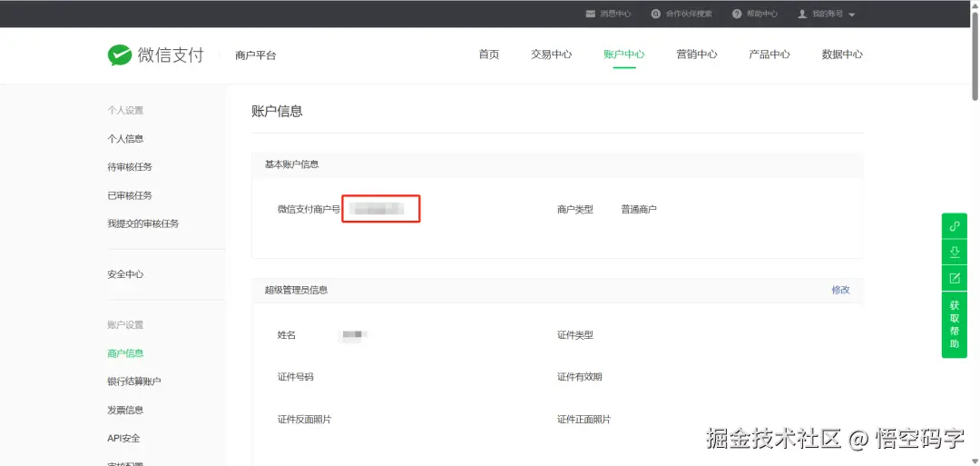Click the 证件正面照片 label
Image resolution: width=980 pixels, height=466 pixels.
(x=583, y=419)
